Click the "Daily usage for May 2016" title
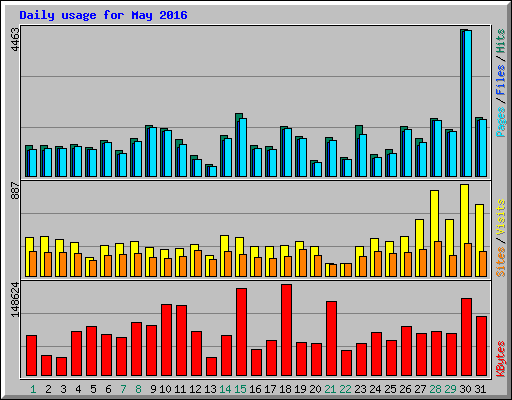The width and height of the screenshot is (512, 400). point(103,15)
